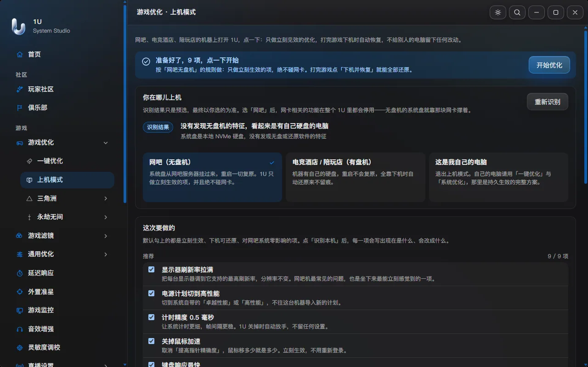The image size is (588, 367).
Task: Open search with the magnifier button
Action: pos(517,12)
